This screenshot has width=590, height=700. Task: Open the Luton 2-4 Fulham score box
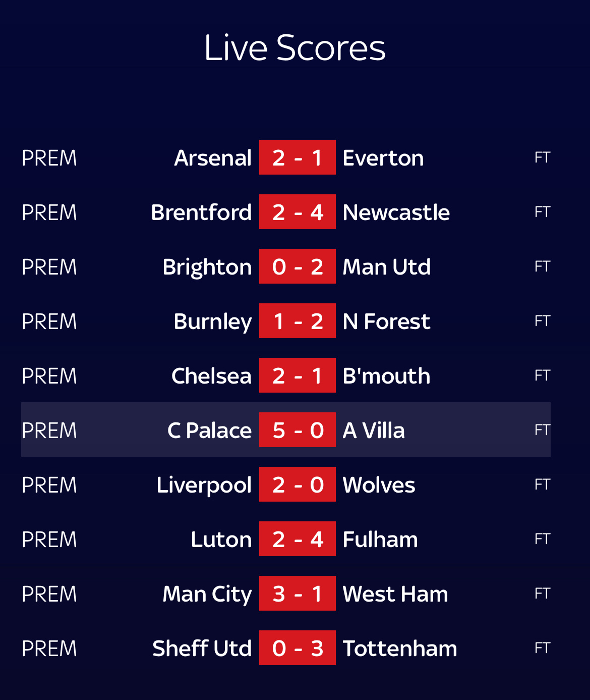(x=297, y=539)
